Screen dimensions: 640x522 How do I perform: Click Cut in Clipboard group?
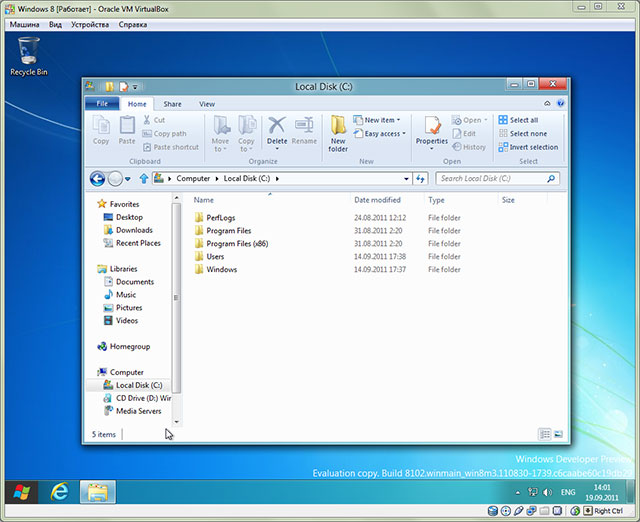[x=154, y=120]
